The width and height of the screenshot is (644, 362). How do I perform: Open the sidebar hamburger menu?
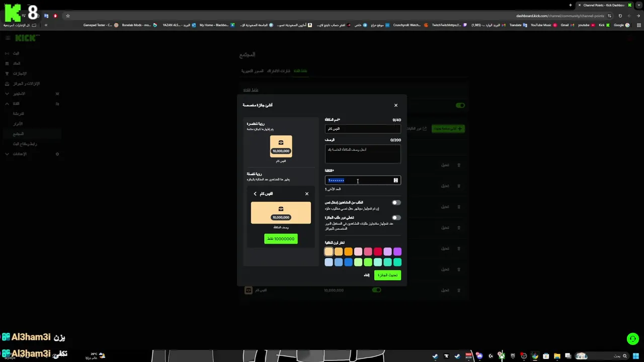click(x=8, y=38)
